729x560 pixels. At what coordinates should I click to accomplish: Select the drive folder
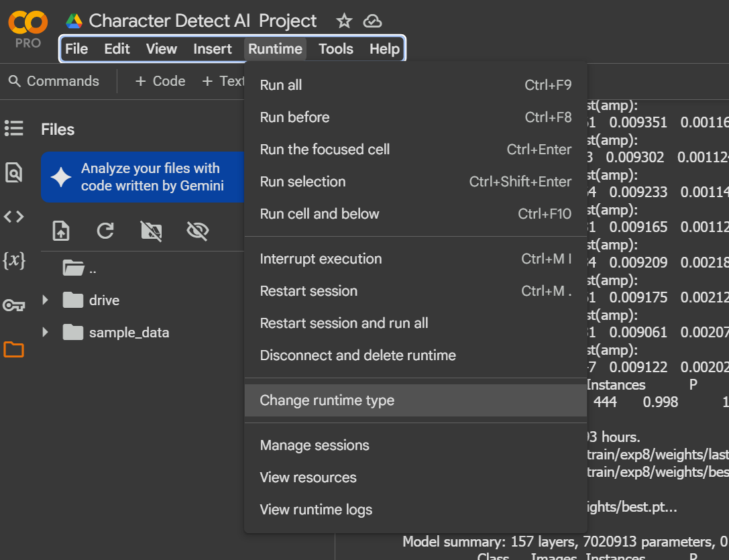tap(91, 300)
